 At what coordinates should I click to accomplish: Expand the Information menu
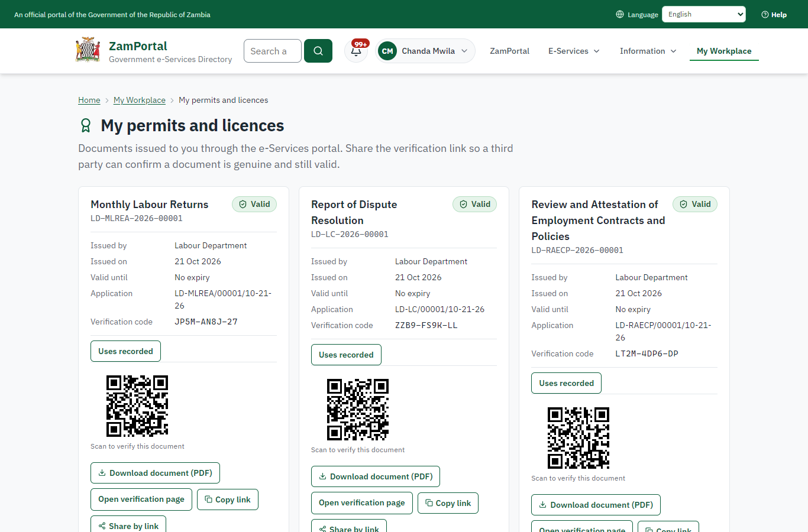point(648,51)
